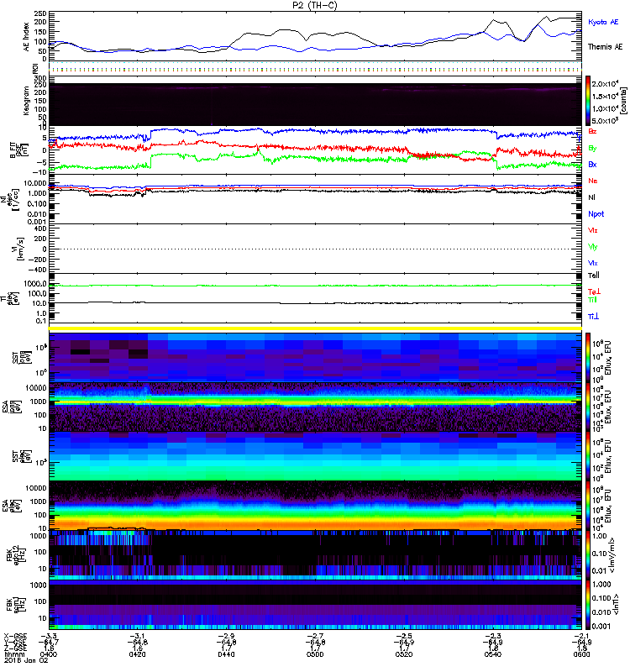Click the date label 2018 Jan 02
The height and width of the screenshot is (672, 630).
click(x=26, y=660)
